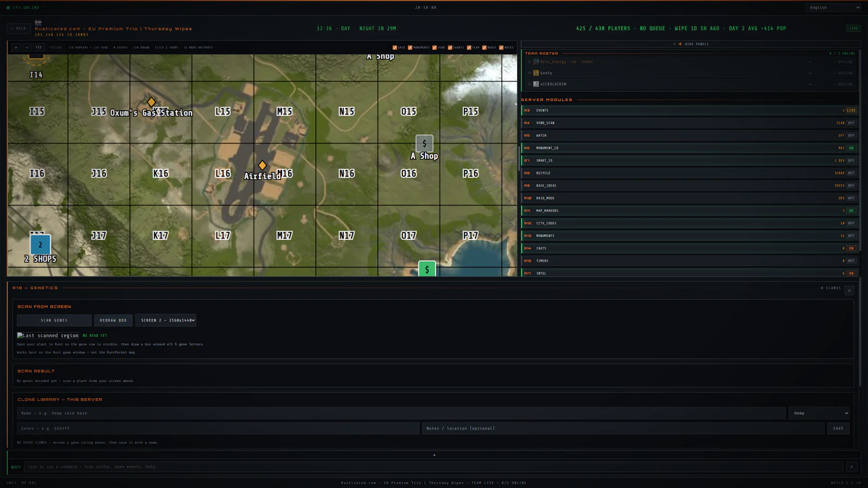The image size is (868, 488).
Task: Collapse side panels via Hide Panels
Action: (691, 44)
